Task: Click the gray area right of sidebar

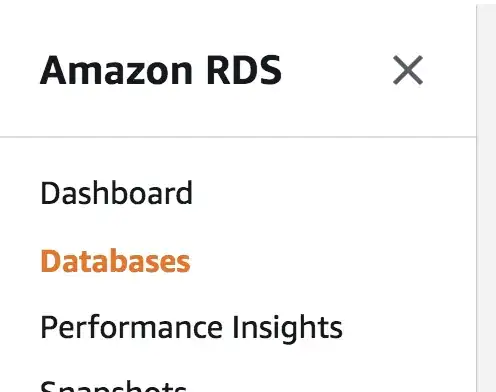Action: pyautogui.click(x=487, y=198)
